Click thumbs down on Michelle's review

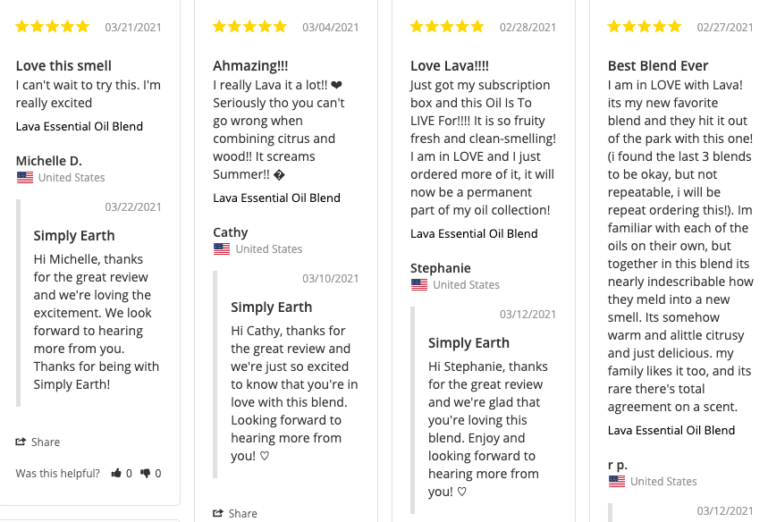pos(146,473)
